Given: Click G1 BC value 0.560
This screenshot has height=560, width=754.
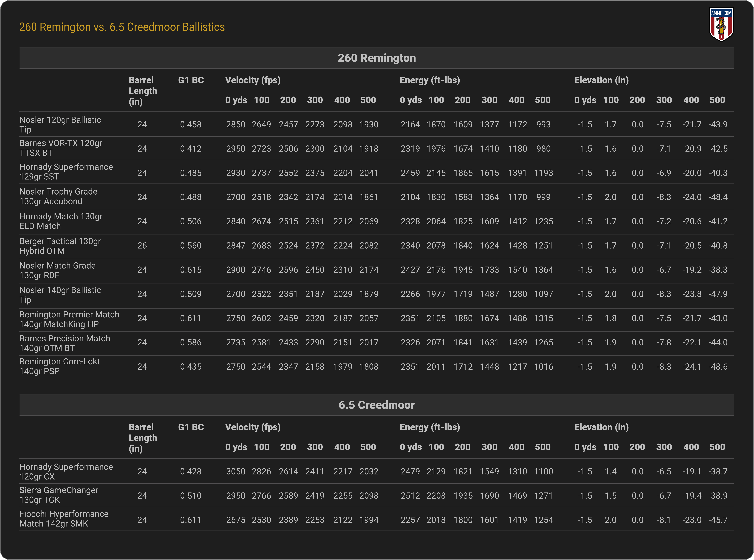Looking at the screenshot, I should click(191, 246).
